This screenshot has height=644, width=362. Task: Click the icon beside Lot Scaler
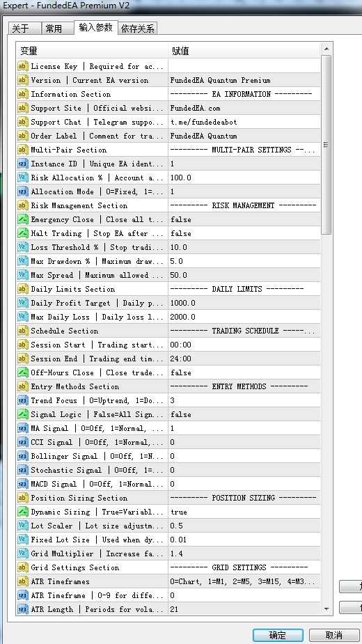(x=23, y=526)
